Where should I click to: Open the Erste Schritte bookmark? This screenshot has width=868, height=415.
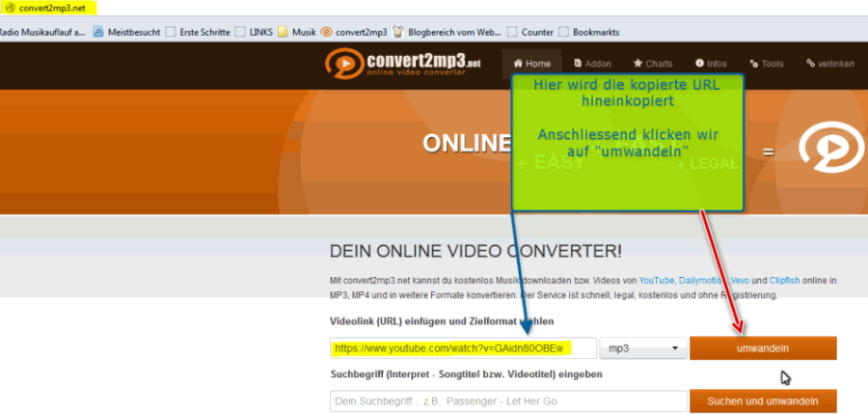click(198, 32)
